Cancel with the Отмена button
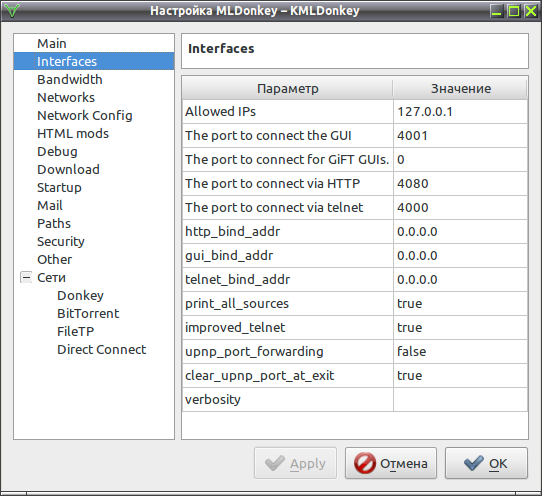542x496 pixels. point(391,463)
